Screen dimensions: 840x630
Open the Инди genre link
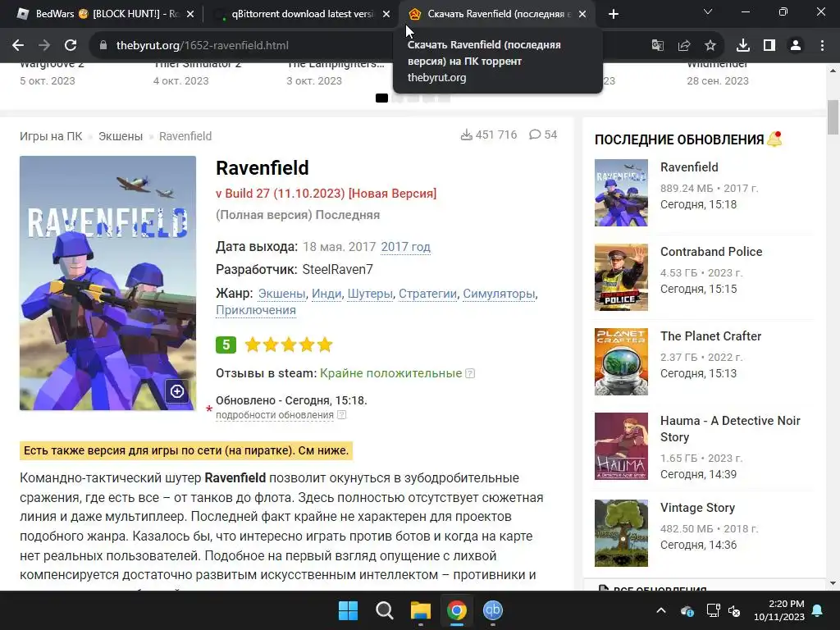[326, 294]
